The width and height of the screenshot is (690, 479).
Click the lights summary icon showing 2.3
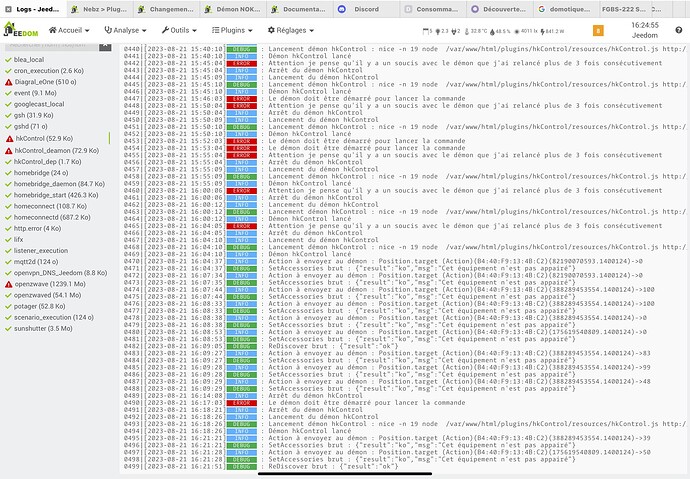(x=441, y=31)
